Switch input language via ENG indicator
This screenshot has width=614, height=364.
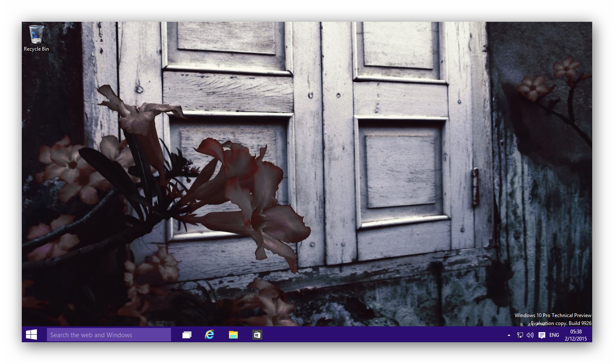click(554, 335)
